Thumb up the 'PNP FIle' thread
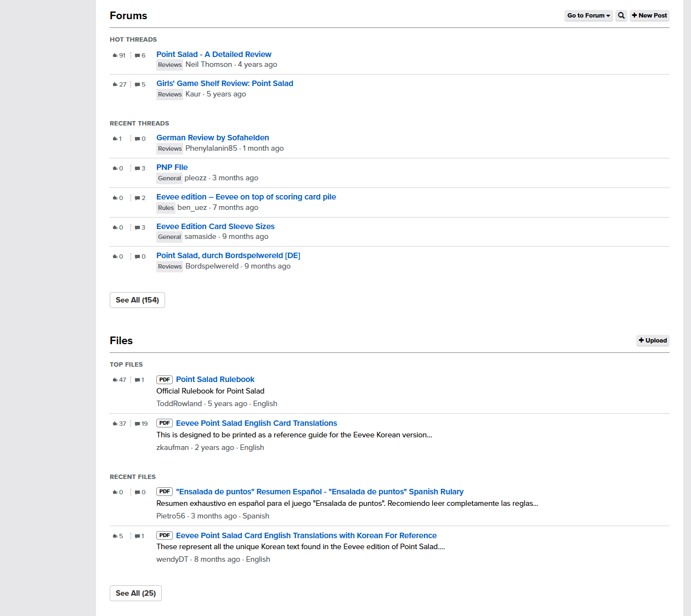691x616 pixels. coord(115,168)
